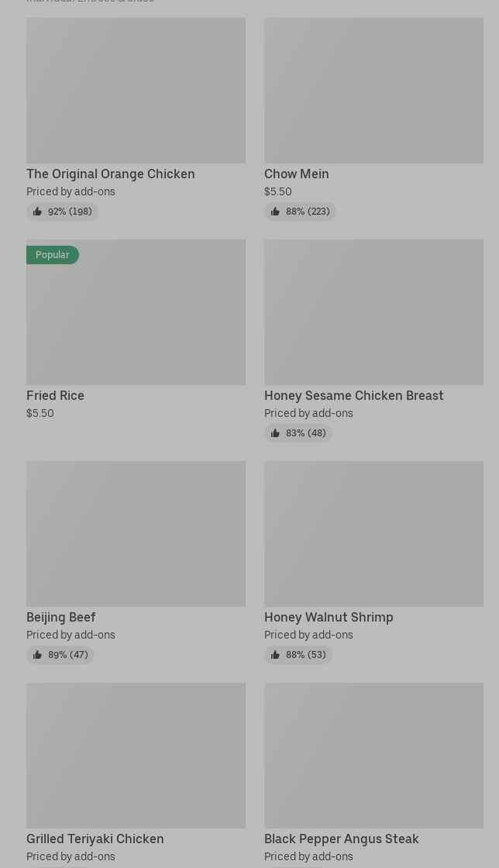499x868 pixels.
Task: Open the Fried Rice title link
Action: coord(55,395)
